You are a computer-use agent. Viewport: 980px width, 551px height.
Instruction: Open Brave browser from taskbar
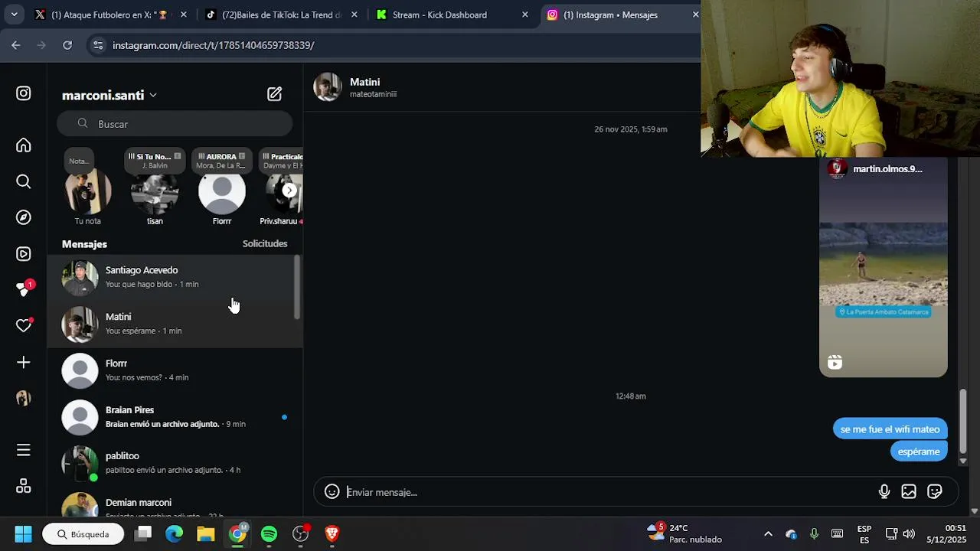pyautogui.click(x=332, y=533)
